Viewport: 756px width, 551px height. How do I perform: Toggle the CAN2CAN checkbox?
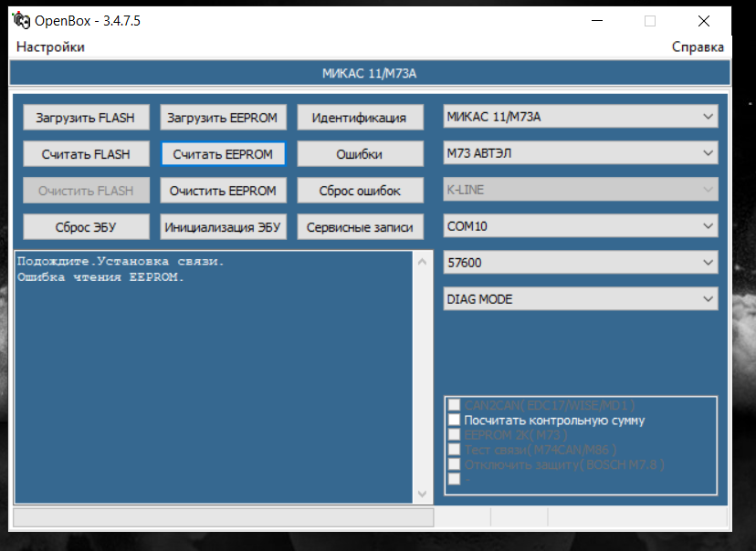[x=455, y=405]
